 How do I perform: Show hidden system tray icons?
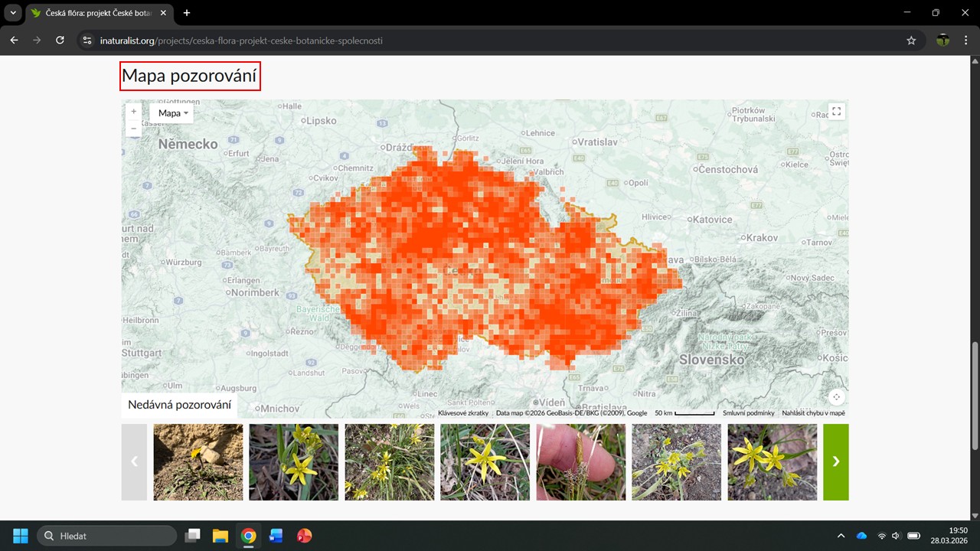[841, 536]
